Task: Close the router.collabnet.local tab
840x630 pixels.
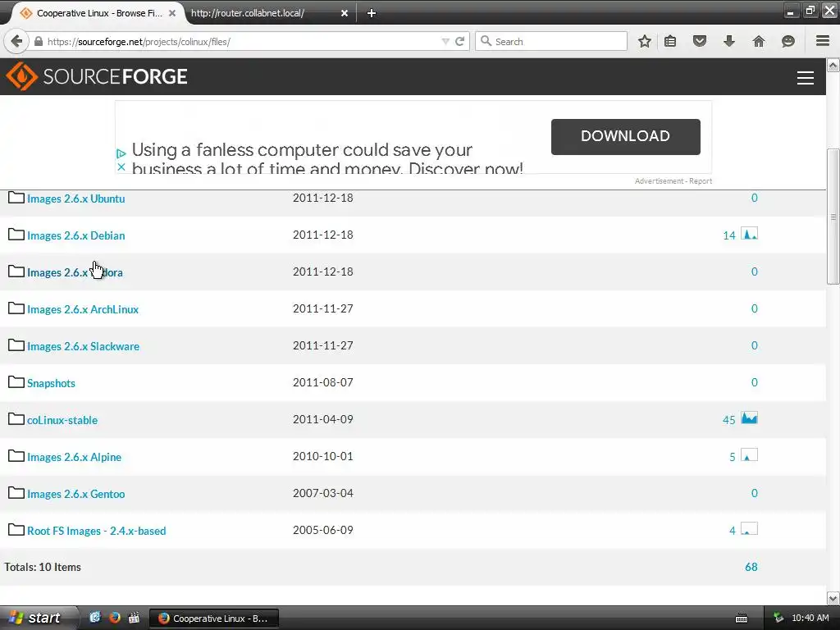Action: [x=345, y=13]
